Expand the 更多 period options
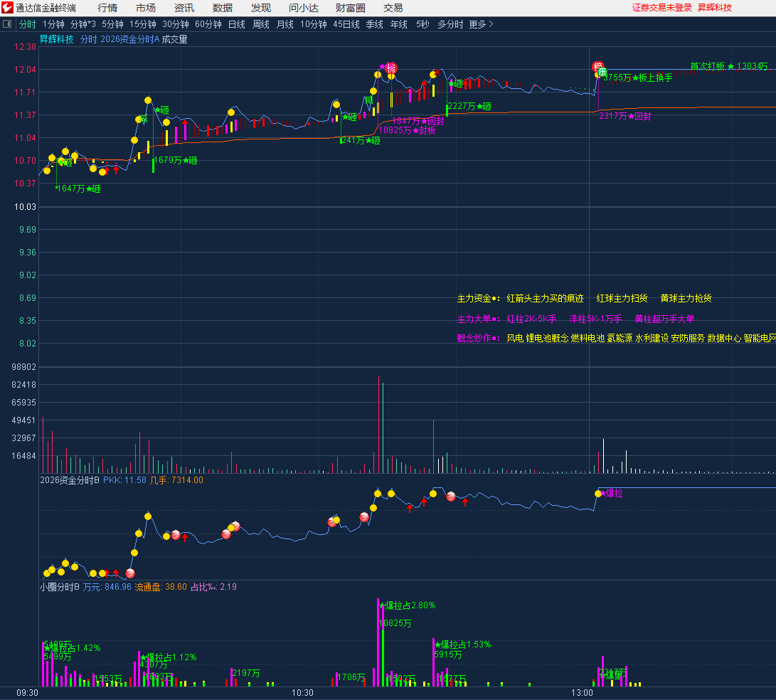 point(481,24)
